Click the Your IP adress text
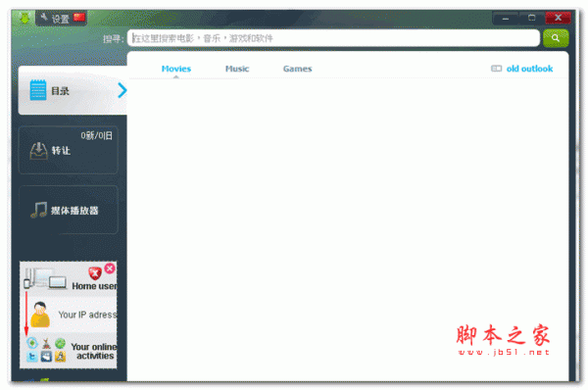The image size is (588, 390). [x=87, y=315]
